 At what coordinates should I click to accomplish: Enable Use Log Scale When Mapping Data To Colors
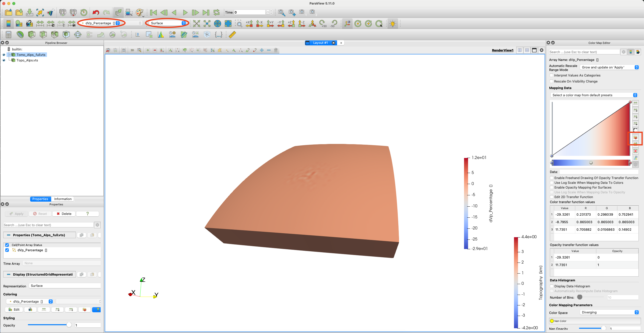coord(552,183)
